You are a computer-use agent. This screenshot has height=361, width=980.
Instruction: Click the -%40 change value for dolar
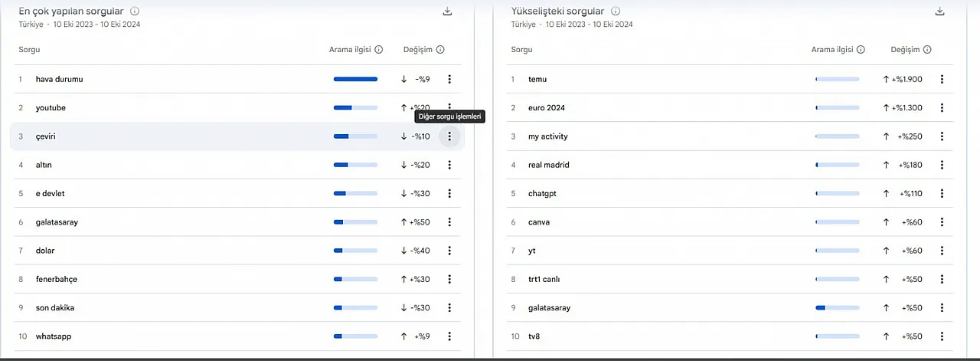pyautogui.click(x=420, y=251)
